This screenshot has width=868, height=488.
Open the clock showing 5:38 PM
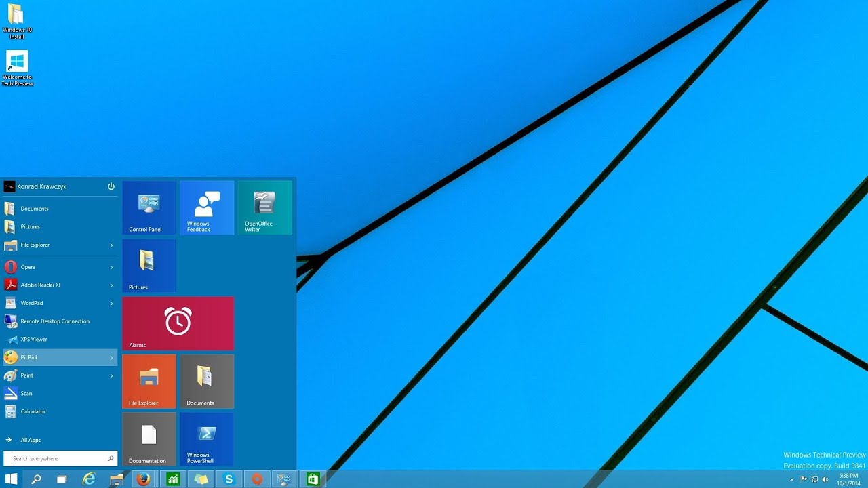point(848,479)
